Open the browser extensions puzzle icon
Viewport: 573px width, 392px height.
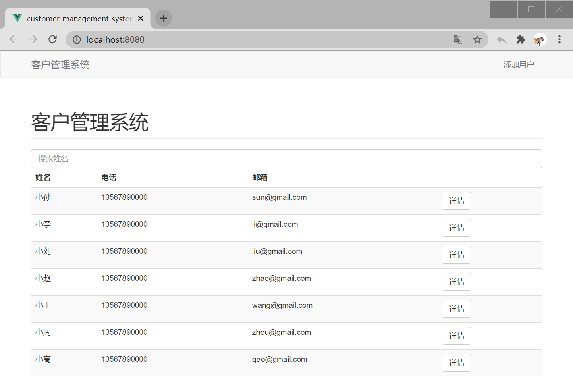(x=521, y=39)
